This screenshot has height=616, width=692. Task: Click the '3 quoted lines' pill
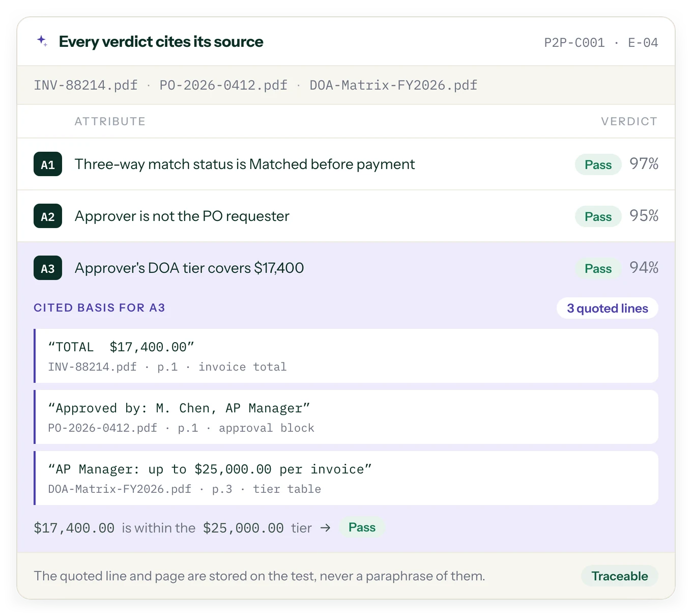608,308
